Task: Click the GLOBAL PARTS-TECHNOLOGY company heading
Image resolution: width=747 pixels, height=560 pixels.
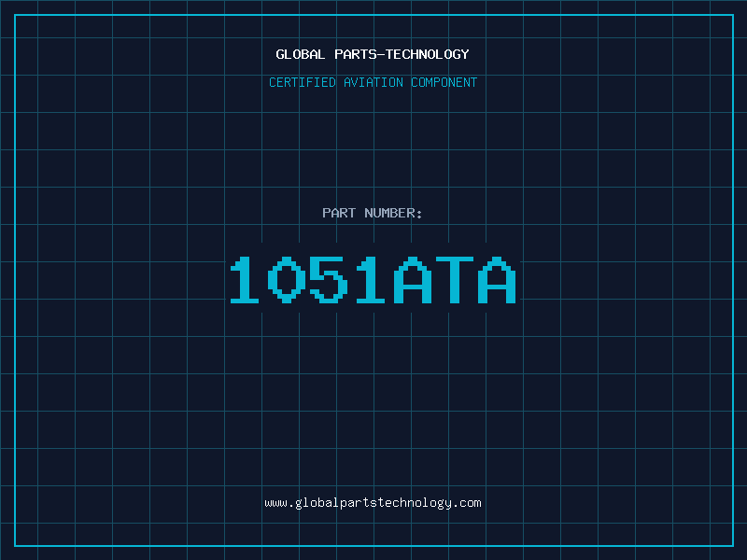Action: [373, 54]
